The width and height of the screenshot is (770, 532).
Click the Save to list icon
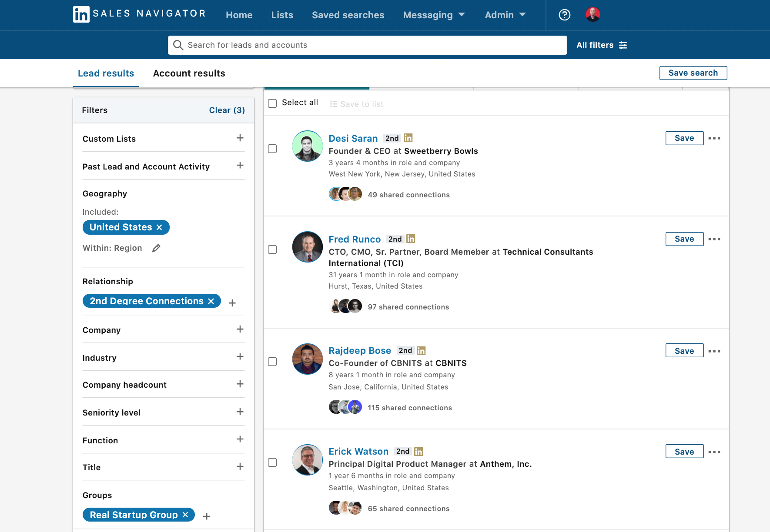(x=334, y=104)
